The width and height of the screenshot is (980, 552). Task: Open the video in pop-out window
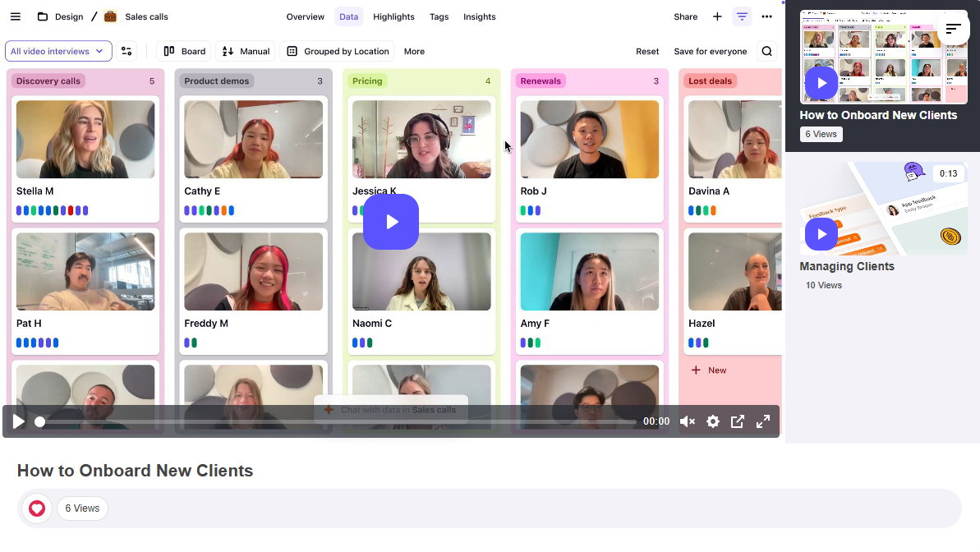tap(738, 421)
